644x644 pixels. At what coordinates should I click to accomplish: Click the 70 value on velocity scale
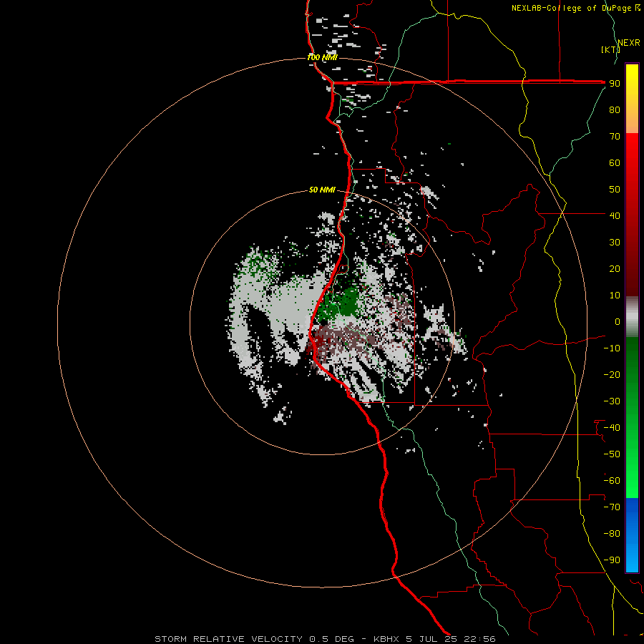coord(615,137)
